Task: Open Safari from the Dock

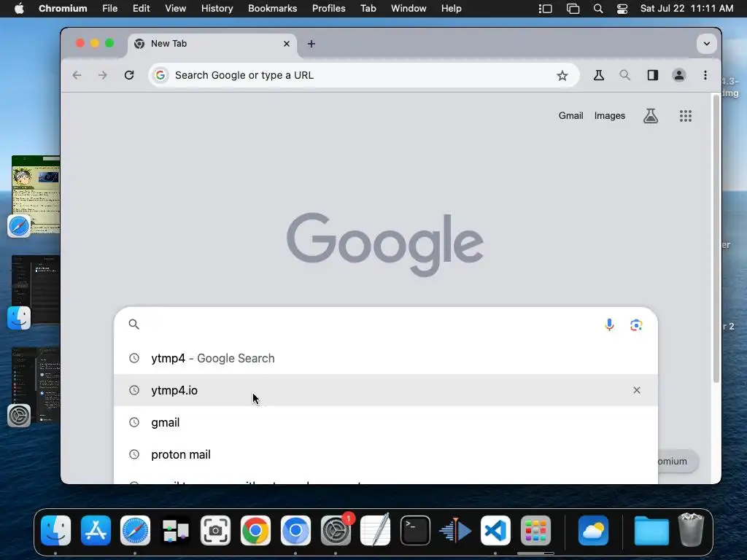Action: 135,531
